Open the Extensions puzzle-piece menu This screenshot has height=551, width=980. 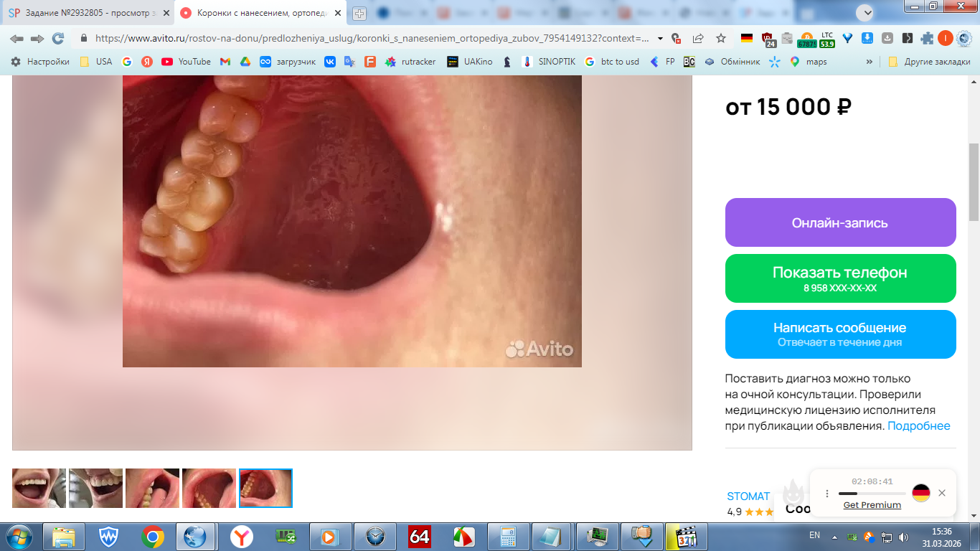[x=928, y=38]
